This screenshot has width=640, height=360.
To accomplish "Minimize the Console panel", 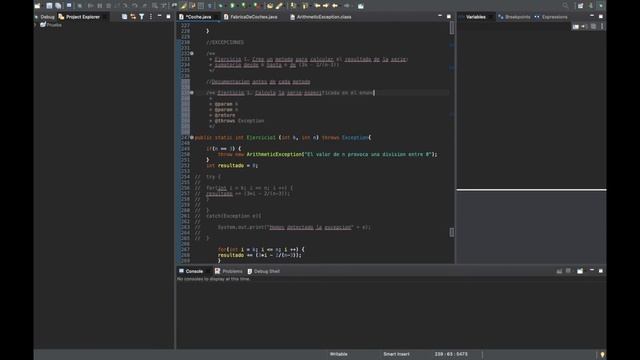I will point(592,271).
